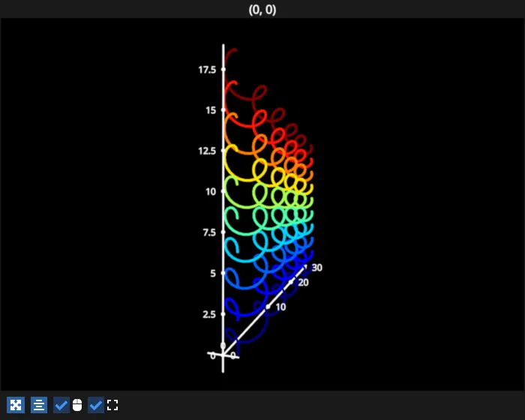The width and height of the screenshot is (525, 420).
Task: Click the 30 label on diagonal axis
Action: [317, 268]
